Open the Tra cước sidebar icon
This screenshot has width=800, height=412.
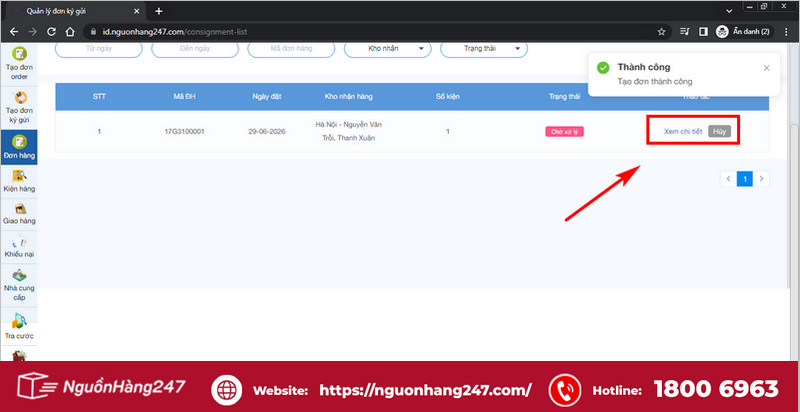[x=19, y=326]
